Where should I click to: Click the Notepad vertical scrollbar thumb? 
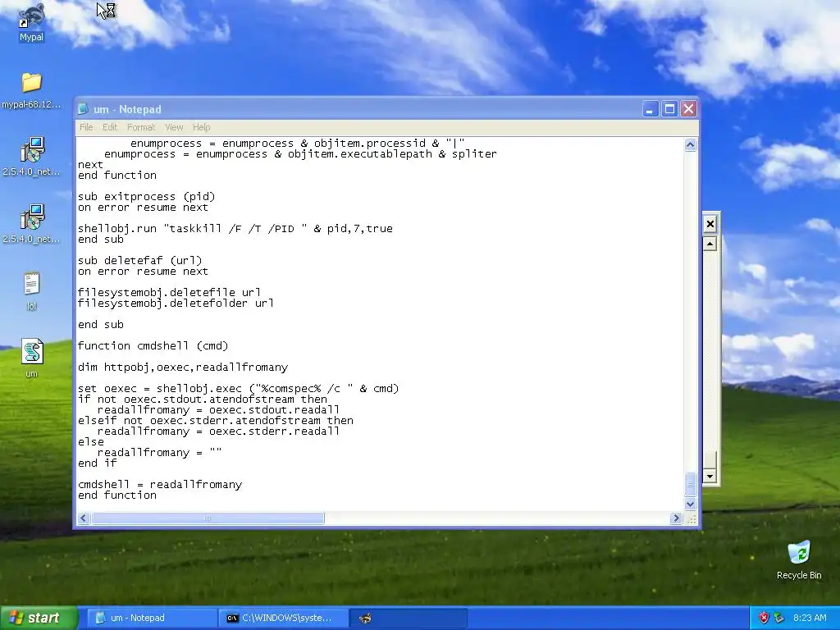pos(690,484)
